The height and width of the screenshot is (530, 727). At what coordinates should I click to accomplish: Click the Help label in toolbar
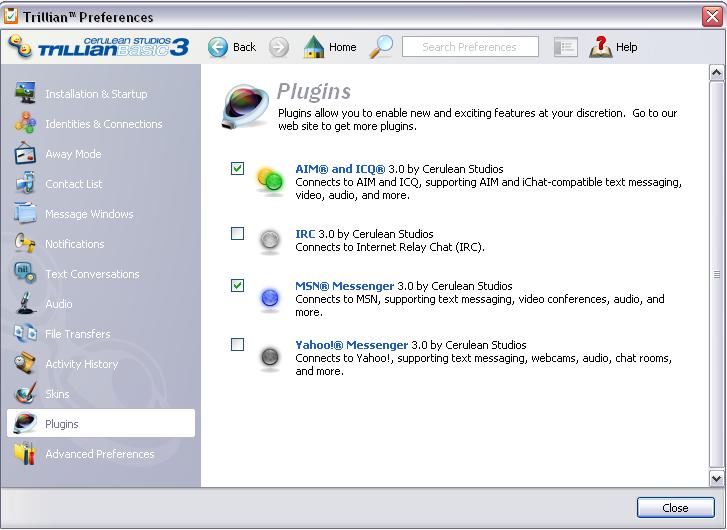pyautogui.click(x=626, y=47)
